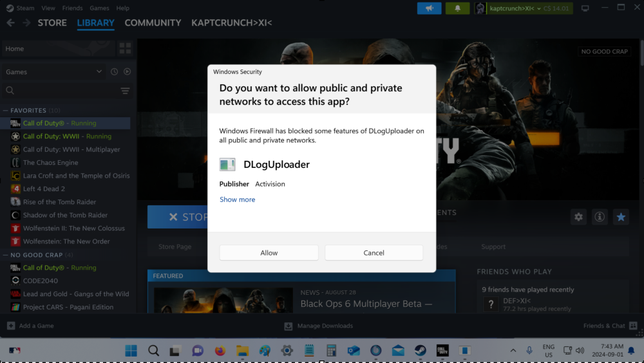Collapse the FAVORITES category

(5, 111)
